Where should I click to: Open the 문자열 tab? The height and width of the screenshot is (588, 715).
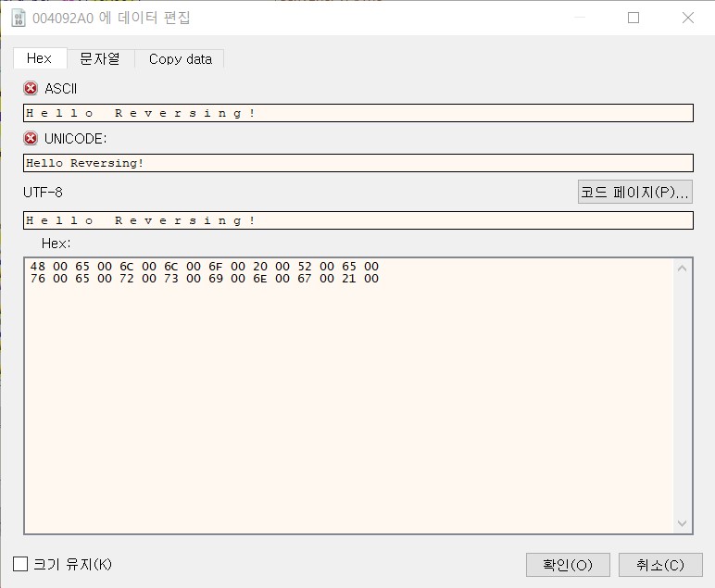coord(100,59)
